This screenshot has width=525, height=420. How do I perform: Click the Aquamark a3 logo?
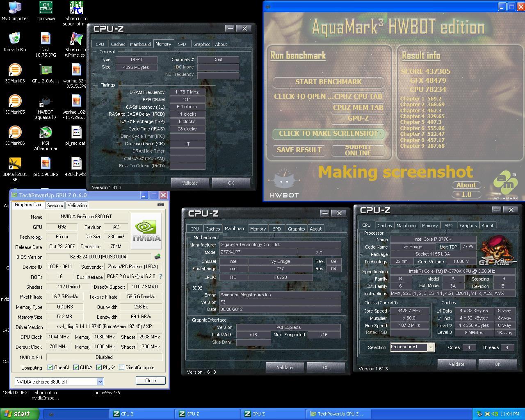coord(505,184)
